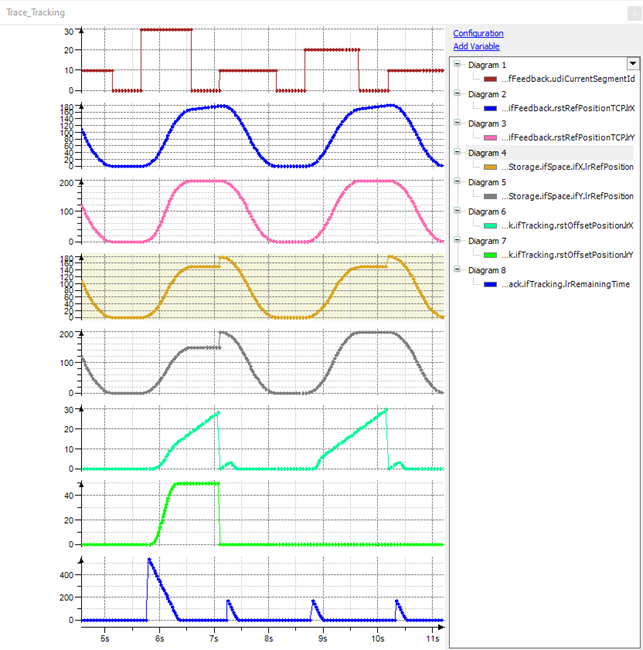Click the pink rstRefPositionTCP Y color swatch
Viewport: 643px width, 650px height.
pos(490,138)
